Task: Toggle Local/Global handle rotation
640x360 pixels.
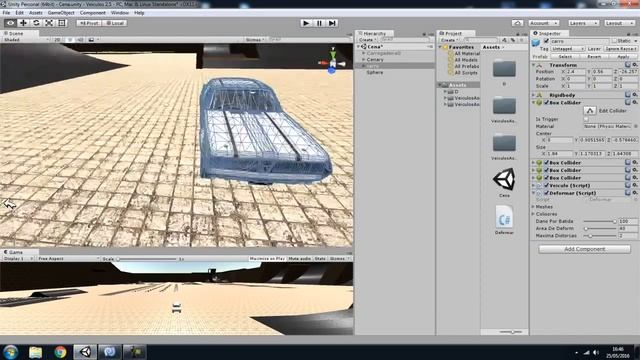Action: (x=115, y=23)
